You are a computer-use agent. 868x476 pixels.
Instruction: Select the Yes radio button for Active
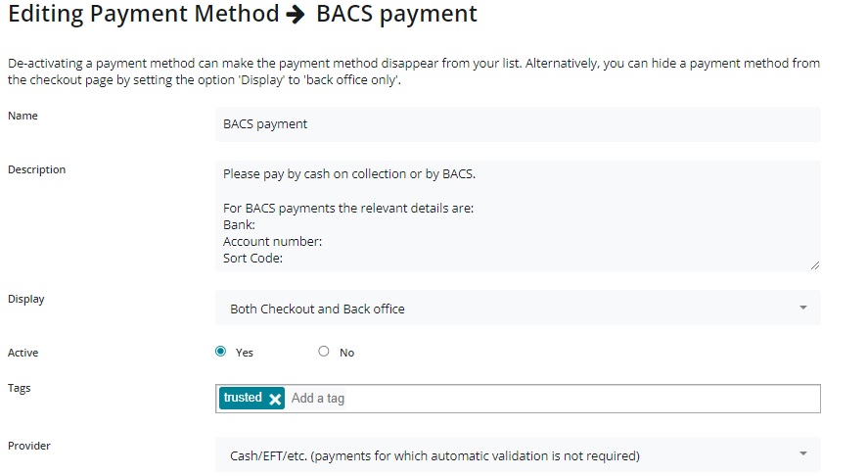pos(221,352)
